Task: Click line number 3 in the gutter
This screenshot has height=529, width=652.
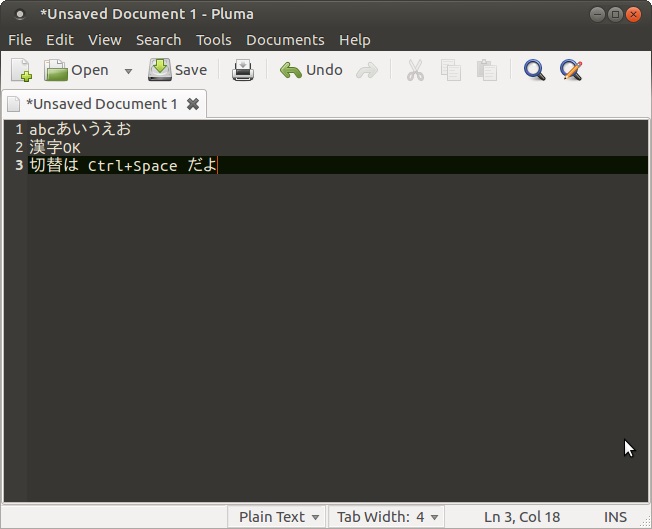Action: 19,165
